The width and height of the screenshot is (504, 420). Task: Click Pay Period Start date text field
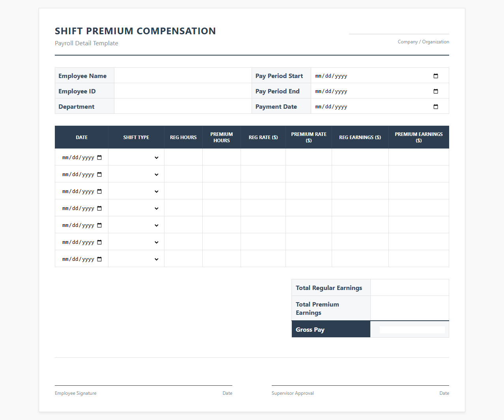pos(331,76)
